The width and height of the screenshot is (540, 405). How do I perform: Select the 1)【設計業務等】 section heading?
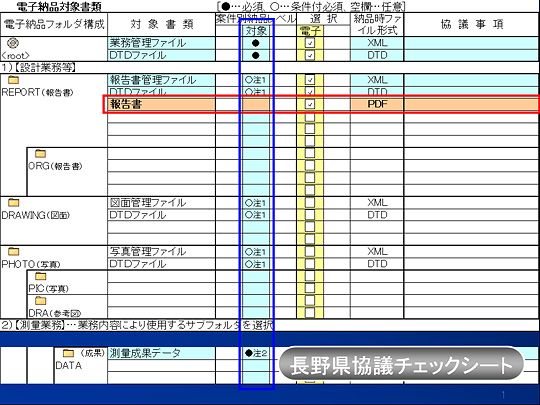(38, 68)
